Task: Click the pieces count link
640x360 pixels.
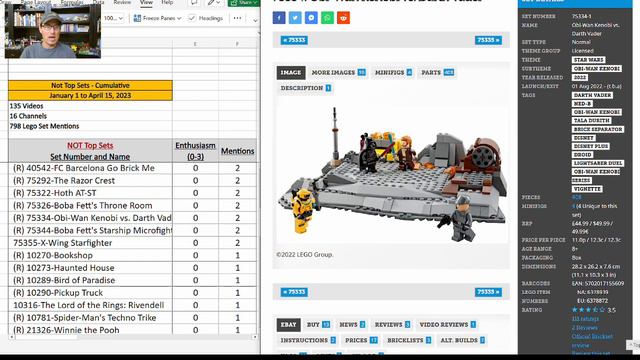Action: (576, 197)
